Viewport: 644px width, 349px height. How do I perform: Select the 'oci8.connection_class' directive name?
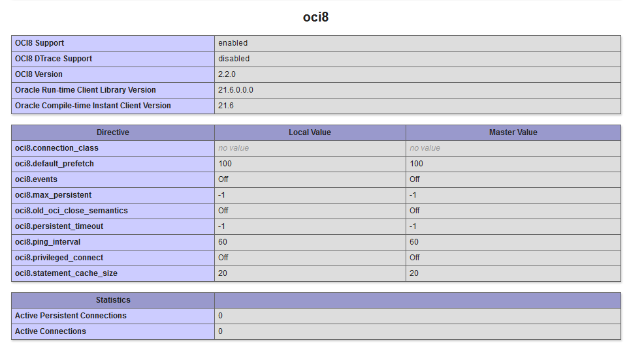pyautogui.click(x=57, y=148)
